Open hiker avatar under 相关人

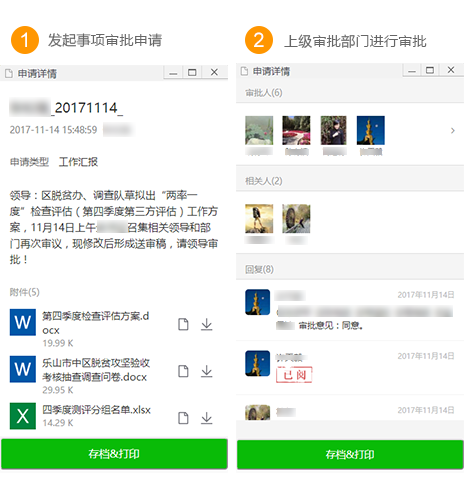pyautogui.click(x=259, y=219)
